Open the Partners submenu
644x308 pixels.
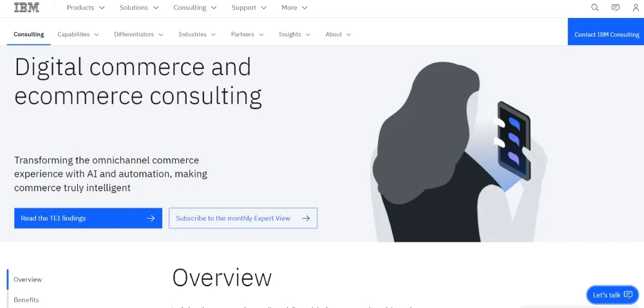click(247, 34)
